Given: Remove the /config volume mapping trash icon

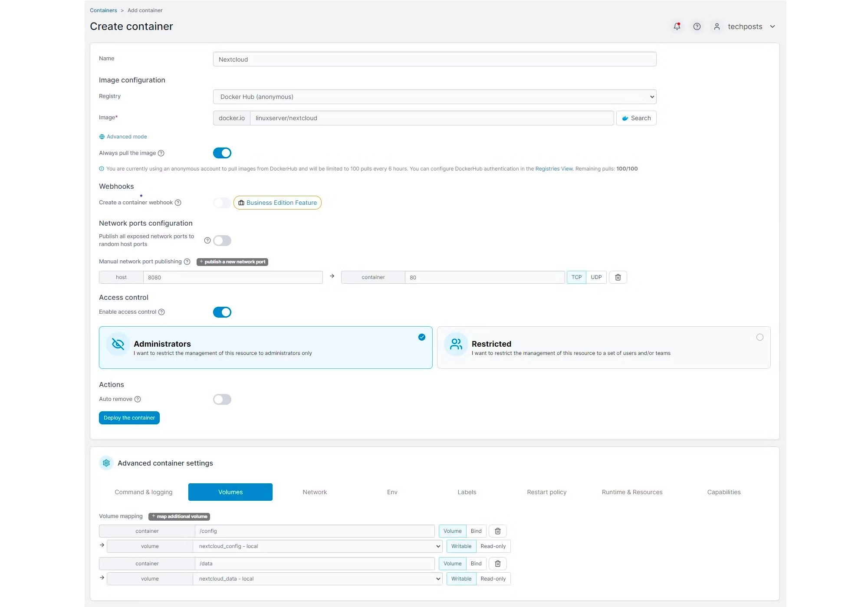Looking at the screenshot, I should (497, 531).
